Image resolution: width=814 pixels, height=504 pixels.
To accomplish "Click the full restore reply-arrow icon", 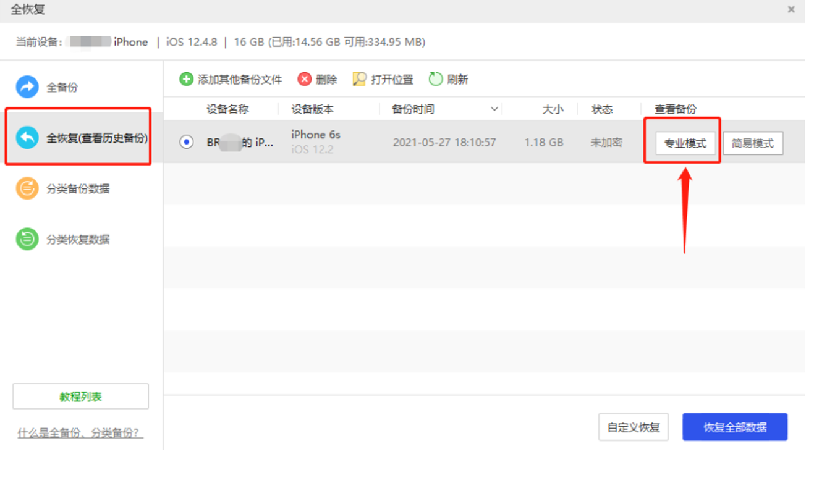I will (x=27, y=138).
